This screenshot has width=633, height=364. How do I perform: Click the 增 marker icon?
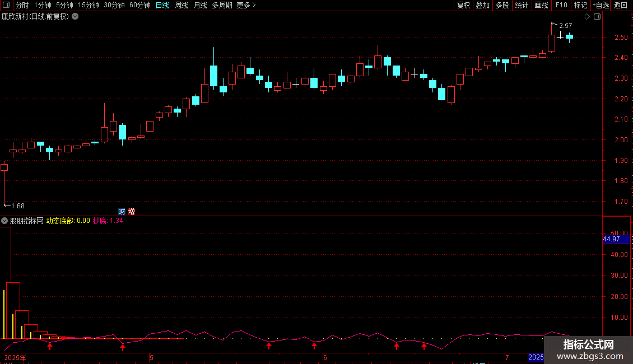pos(131,212)
